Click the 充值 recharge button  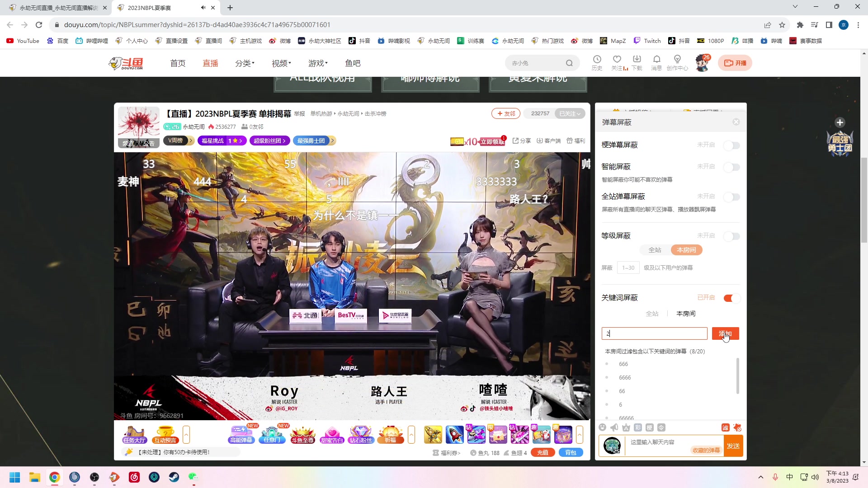click(x=542, y=452)
